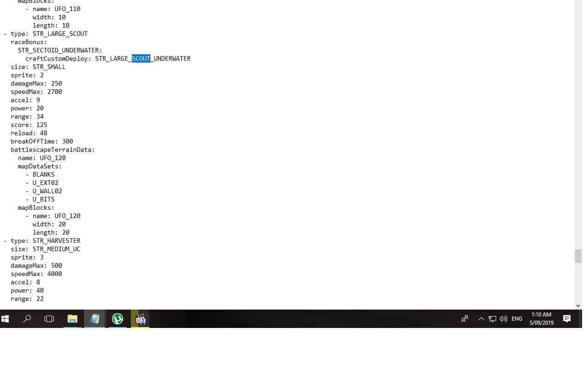Click the scrollbar down arrow
588x368 pixels.
click(578, 305)
